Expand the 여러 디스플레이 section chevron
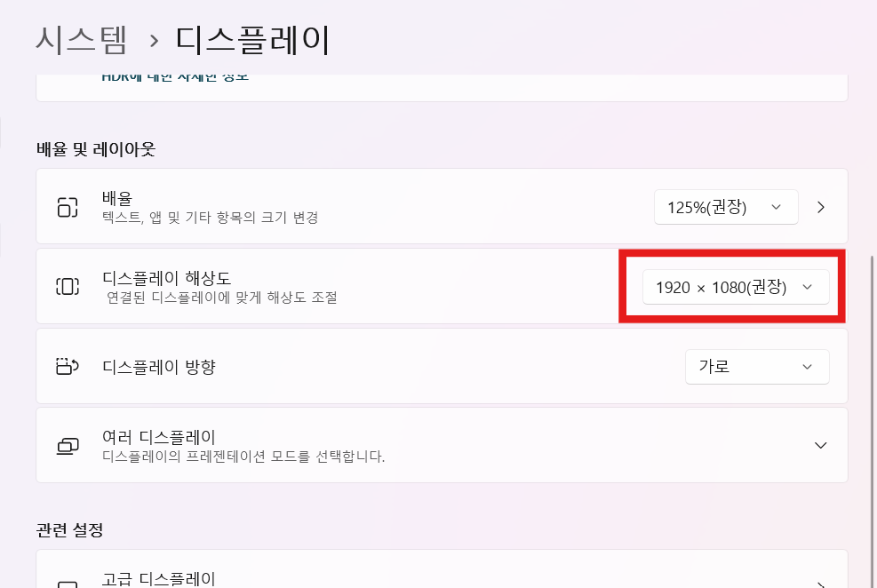 [x=820, y=445]
